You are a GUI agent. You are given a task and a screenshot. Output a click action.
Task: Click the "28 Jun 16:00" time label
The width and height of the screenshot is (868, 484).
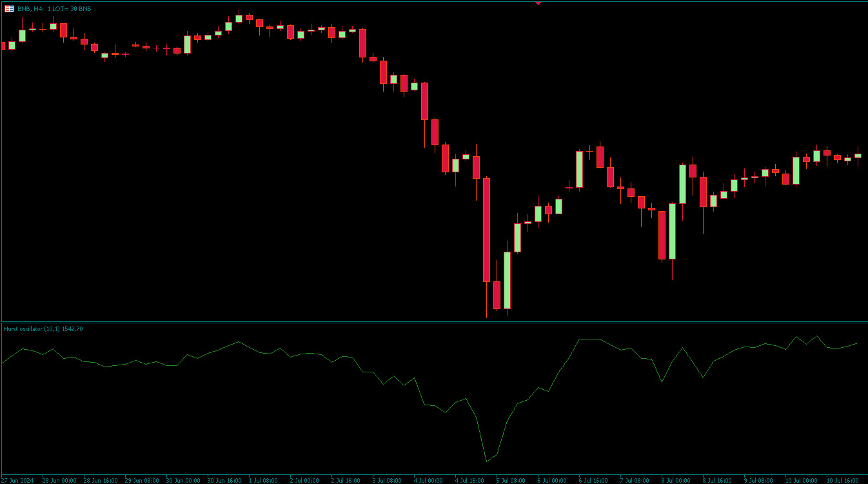pos(101,480)
